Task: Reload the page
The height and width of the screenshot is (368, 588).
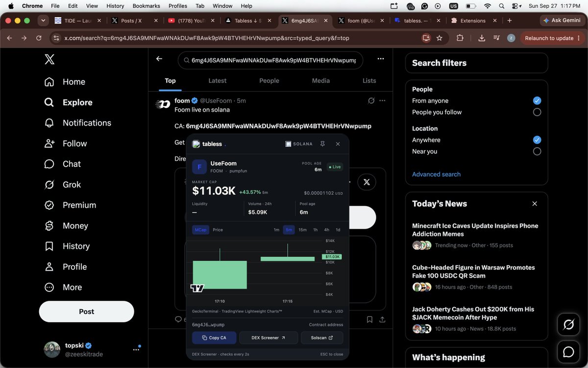Action: pos(39,38)
